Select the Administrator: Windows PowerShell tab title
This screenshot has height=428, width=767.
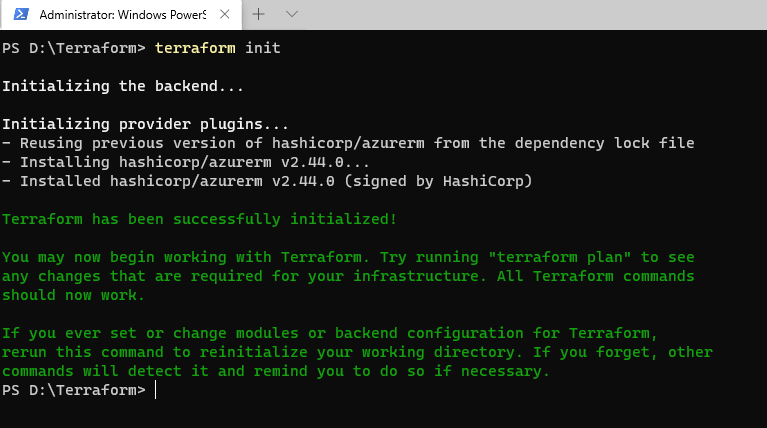[123, 15]
